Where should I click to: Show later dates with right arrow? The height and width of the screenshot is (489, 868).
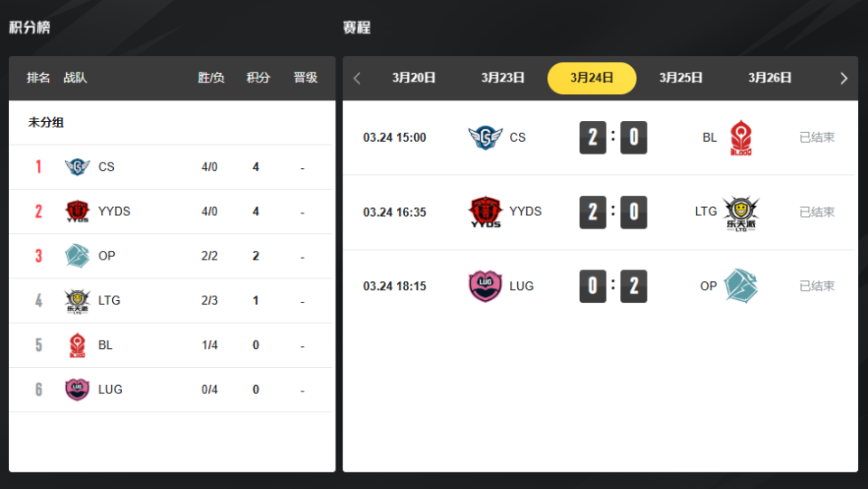(x=844, y=79)
